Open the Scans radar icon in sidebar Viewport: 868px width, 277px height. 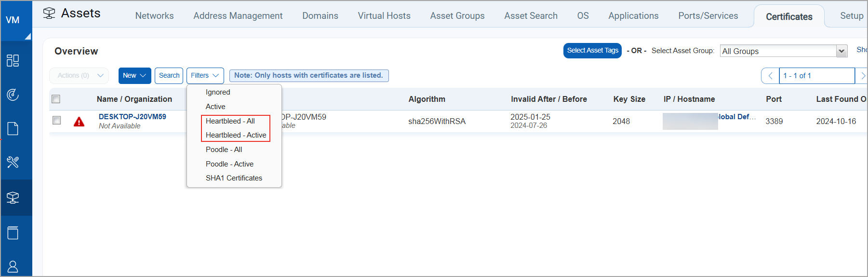[13, 95]
